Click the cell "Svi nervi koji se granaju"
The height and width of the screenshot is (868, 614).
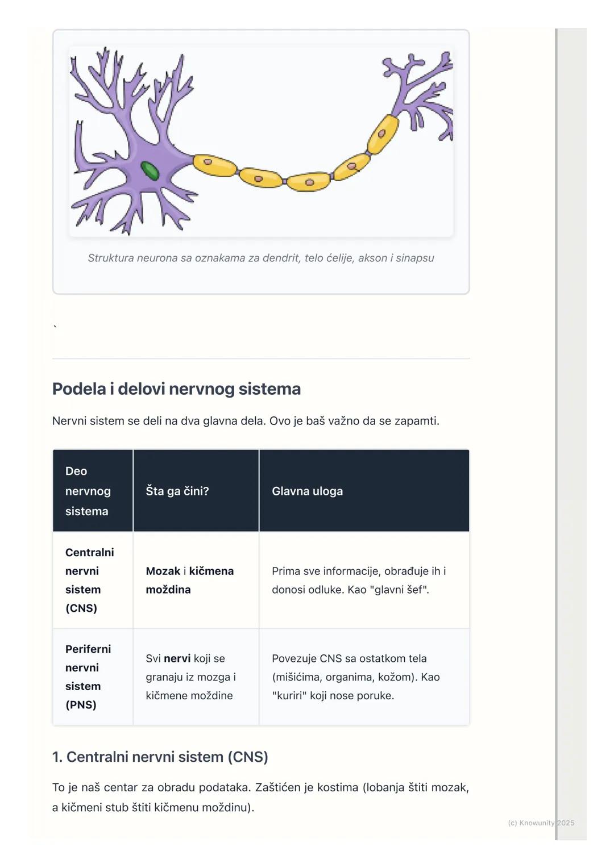(x=190, y=677)
